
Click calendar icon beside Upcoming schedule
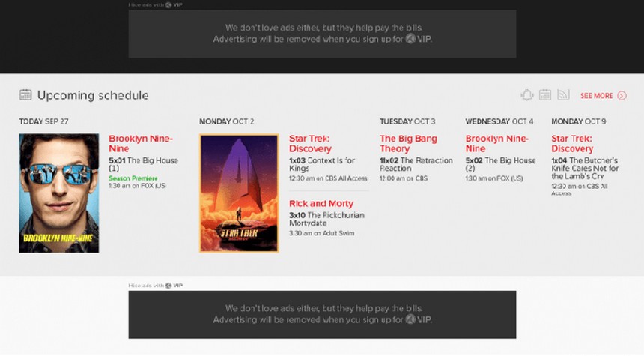click(x=25, y=95)
